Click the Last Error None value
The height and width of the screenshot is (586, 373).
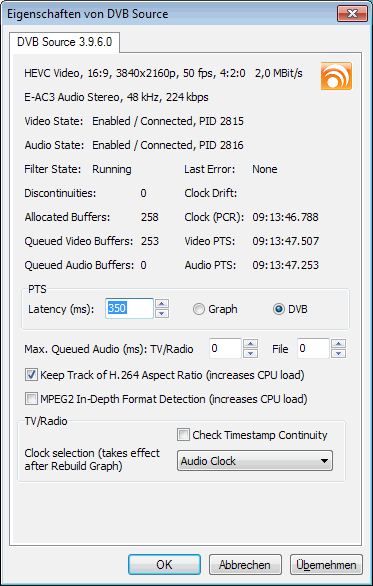tap(265, 169)
